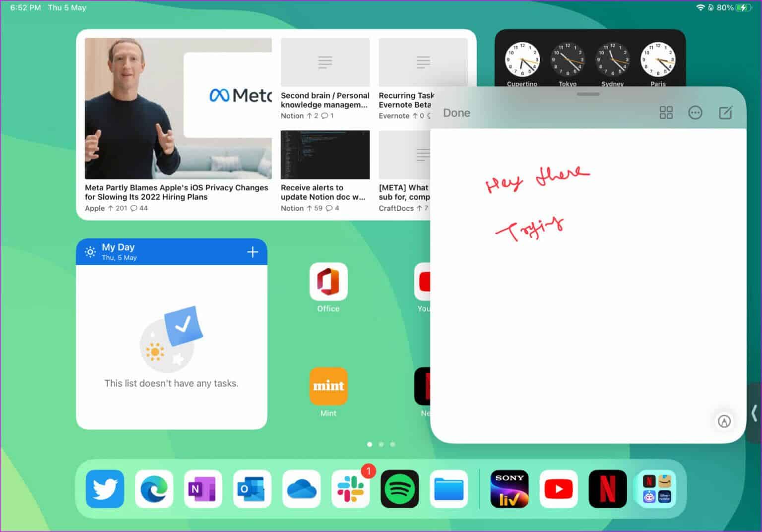The height and width of the screenshot is (532, 762).
Task: Go to the second home screen page dot
Action: pos(381,444)
